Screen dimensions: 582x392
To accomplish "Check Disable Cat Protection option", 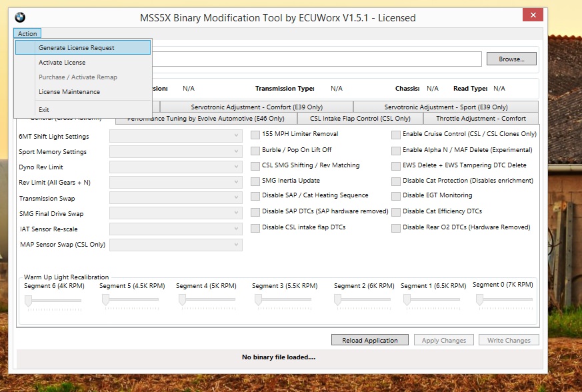I will point(396,181).
